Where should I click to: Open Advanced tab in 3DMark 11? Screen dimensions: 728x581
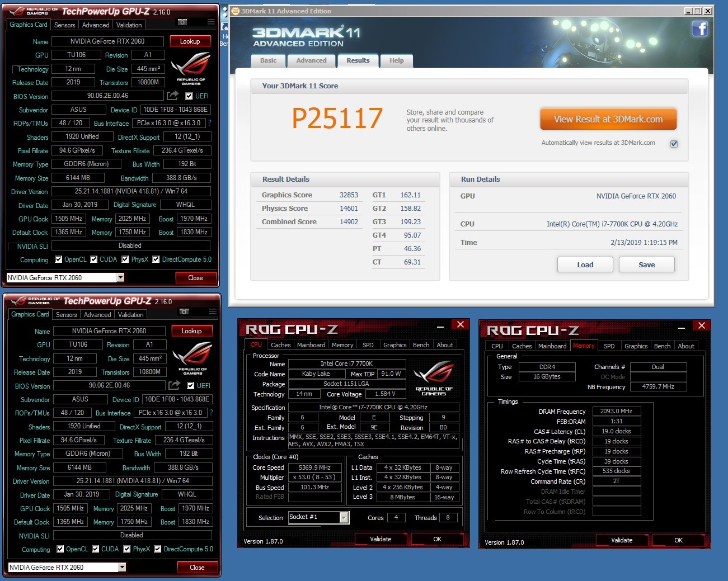[x=311, y=60]
